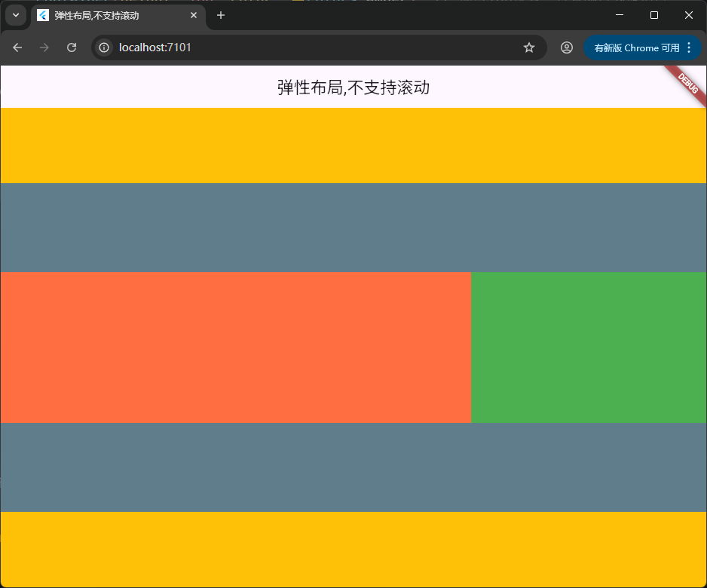Click the forward navigation arrow

(x=44, y=47)
